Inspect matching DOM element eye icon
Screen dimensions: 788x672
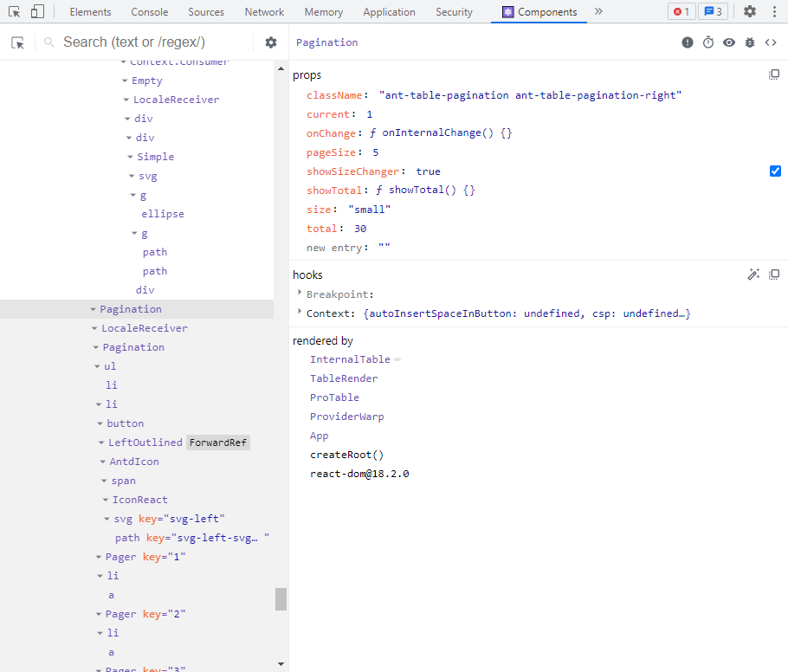point(729,42)
